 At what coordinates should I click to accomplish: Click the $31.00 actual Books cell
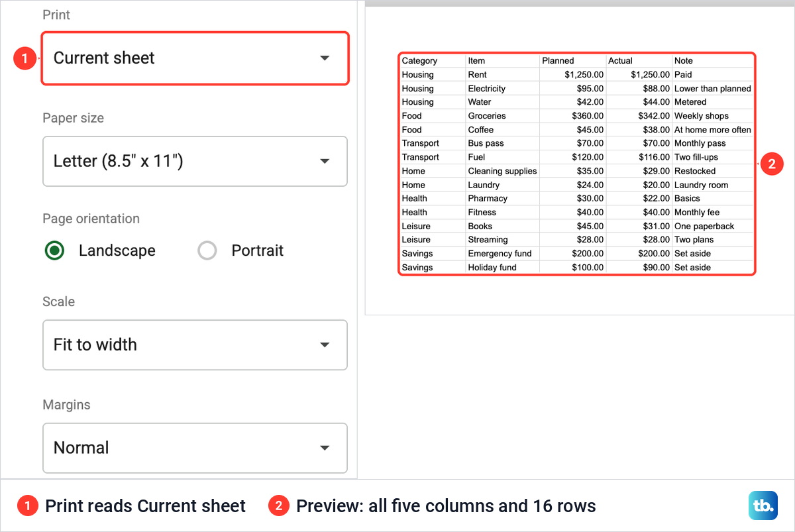coord(639,226)
